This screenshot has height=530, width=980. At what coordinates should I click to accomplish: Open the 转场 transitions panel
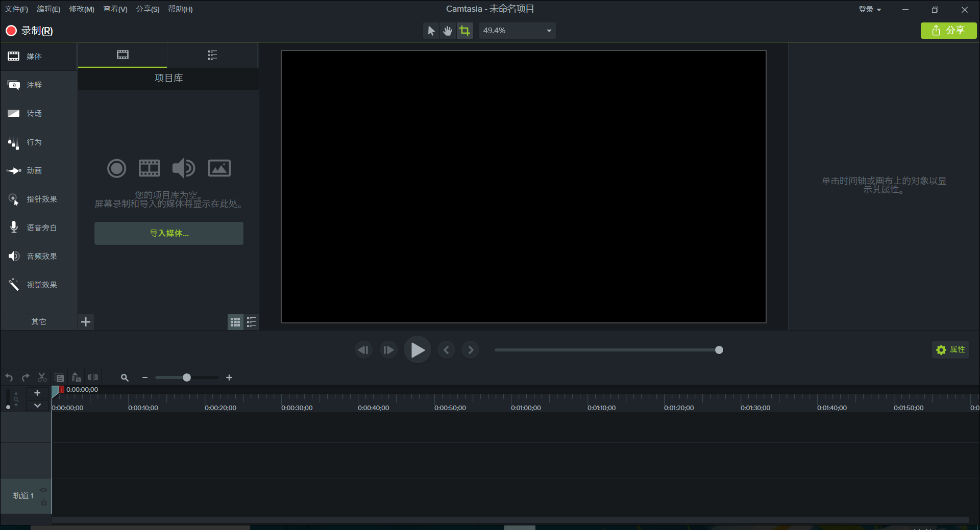39,113
